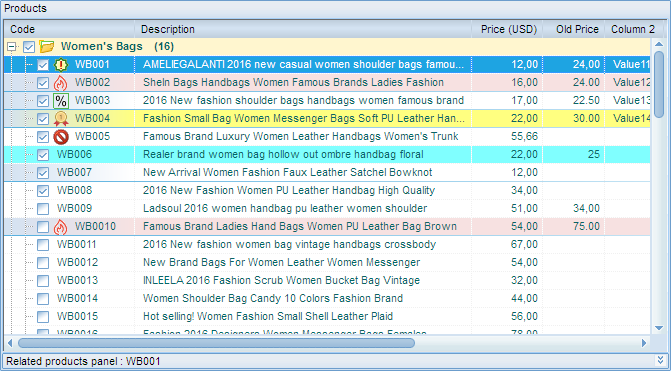Screen dimensions: 671x371
Task: Click the flame icon next to WB002
Action: (61, 83)
